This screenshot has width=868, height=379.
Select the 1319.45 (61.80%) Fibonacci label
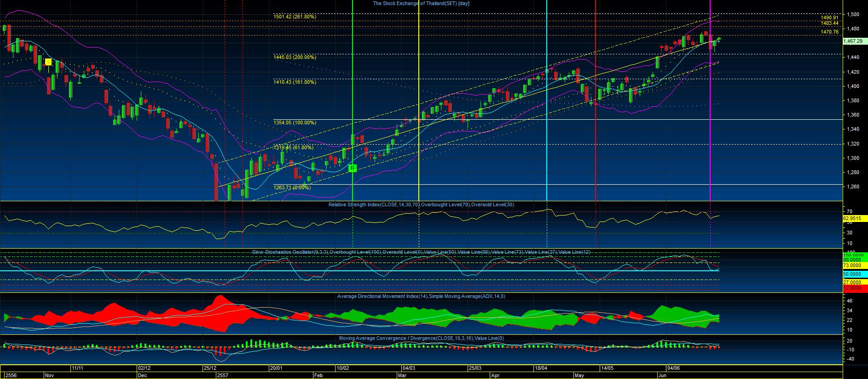click(x=293, y=147)
